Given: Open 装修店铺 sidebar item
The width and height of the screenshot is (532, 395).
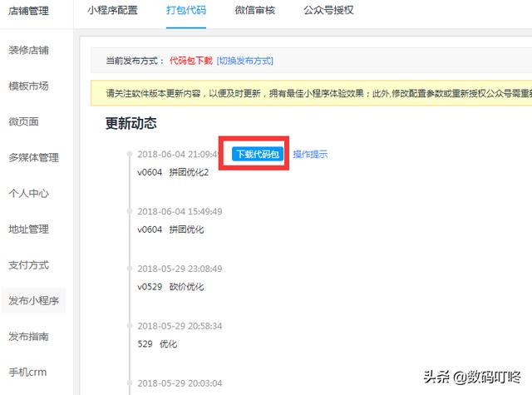Looking at the screenshot, I should [28, 50].
